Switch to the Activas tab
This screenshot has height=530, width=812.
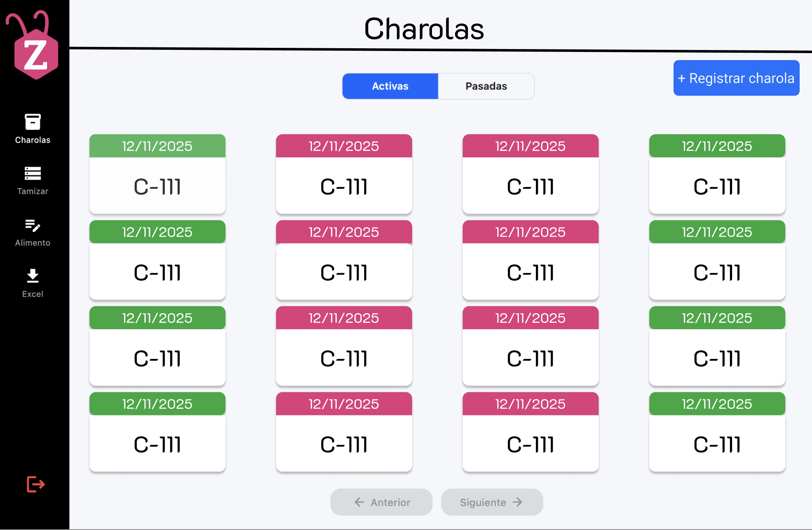coord(390,86)
